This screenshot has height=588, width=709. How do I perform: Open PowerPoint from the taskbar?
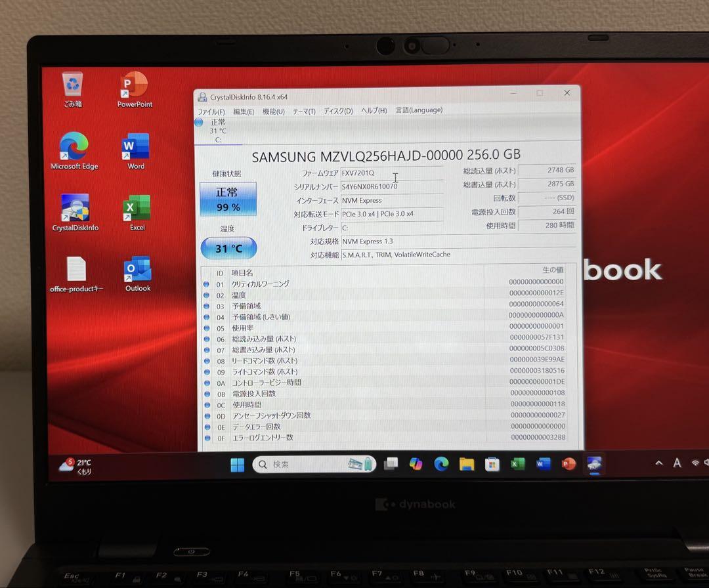tap(569, 464)
